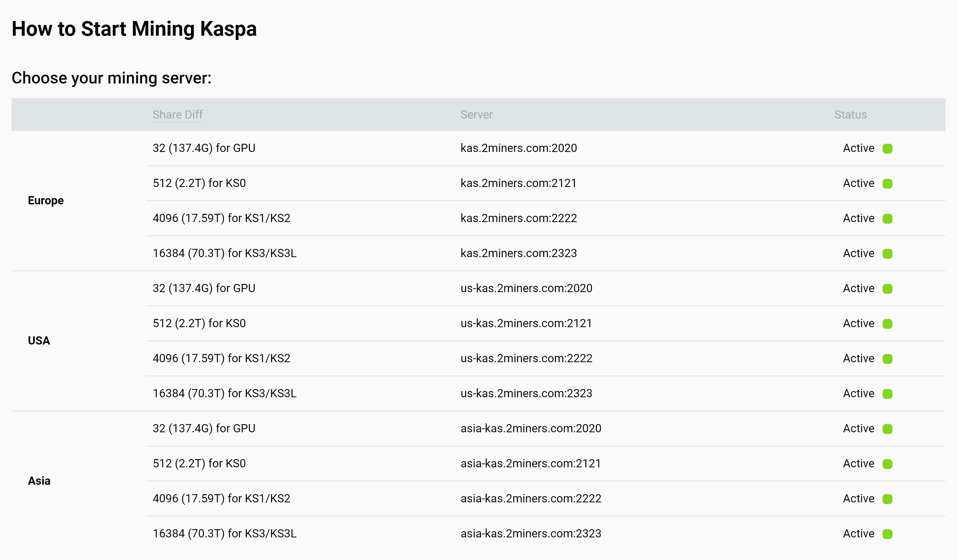Click the status dot for asia-kas.2miners.com:2020

[888, 429]
